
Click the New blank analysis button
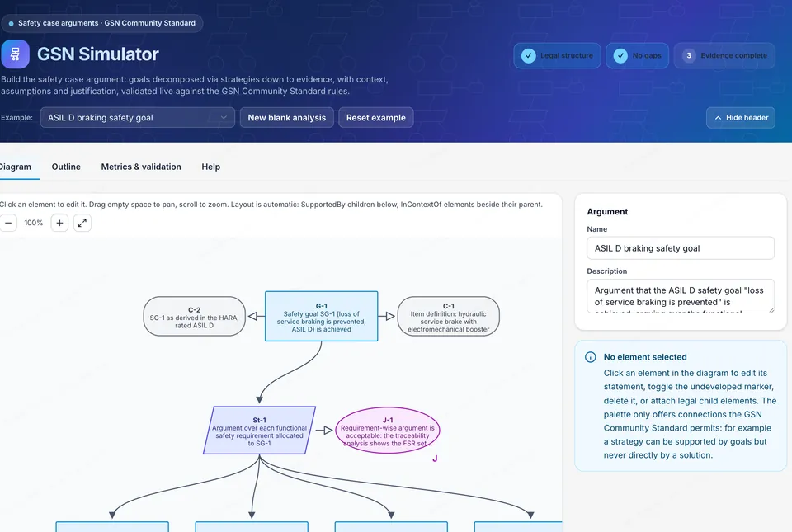pos(287,118)
